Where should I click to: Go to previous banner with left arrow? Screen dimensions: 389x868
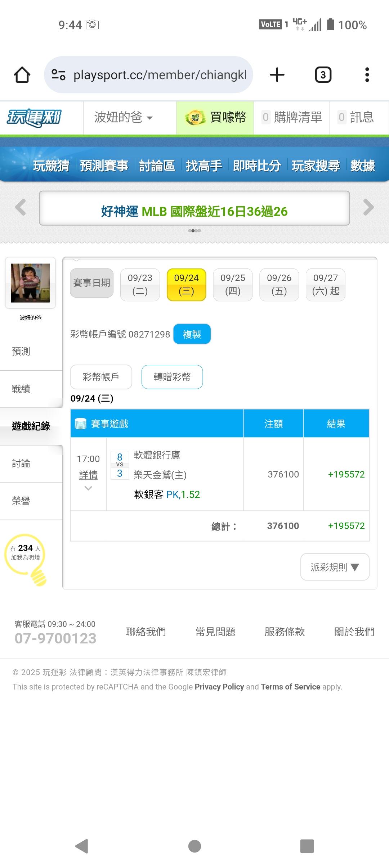(21, 207)
